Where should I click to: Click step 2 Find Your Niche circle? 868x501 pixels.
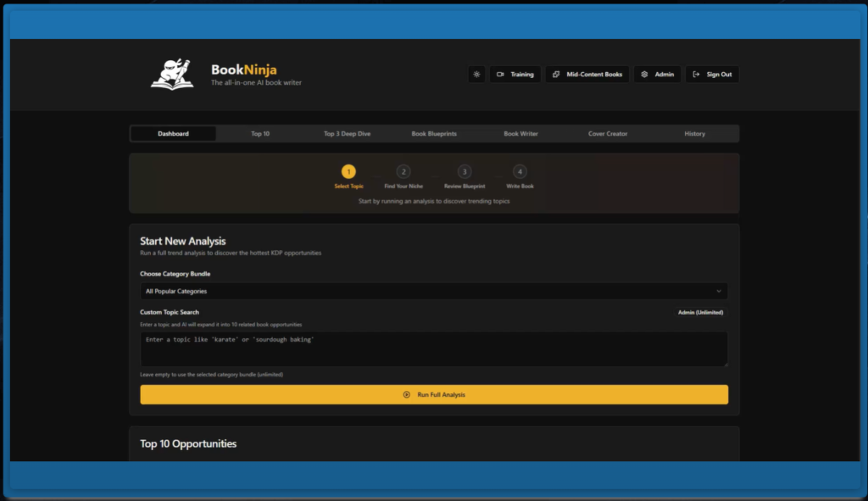point(403,171)
